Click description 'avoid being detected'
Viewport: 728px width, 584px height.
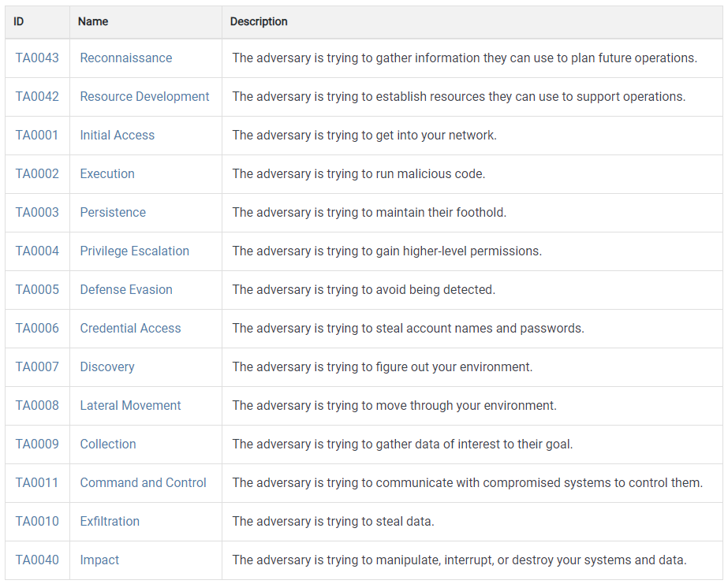[x=435, y=289]
